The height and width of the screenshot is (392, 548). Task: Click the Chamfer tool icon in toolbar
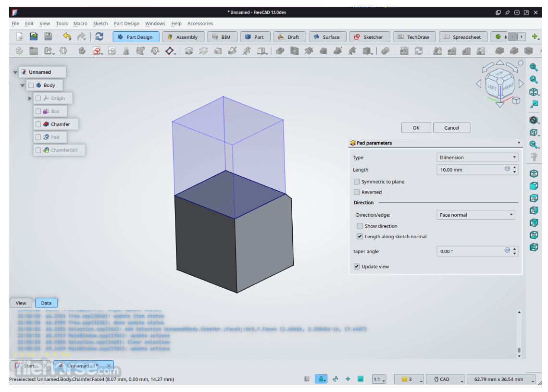514,51
